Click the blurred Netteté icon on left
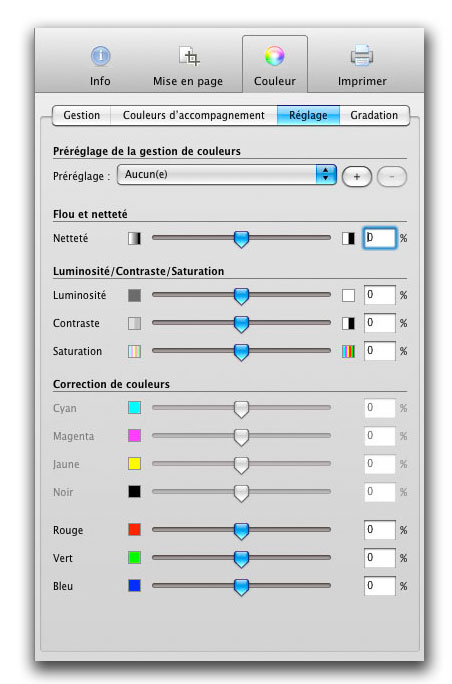This screenshot has width=452, height=684. coord(134,238)
